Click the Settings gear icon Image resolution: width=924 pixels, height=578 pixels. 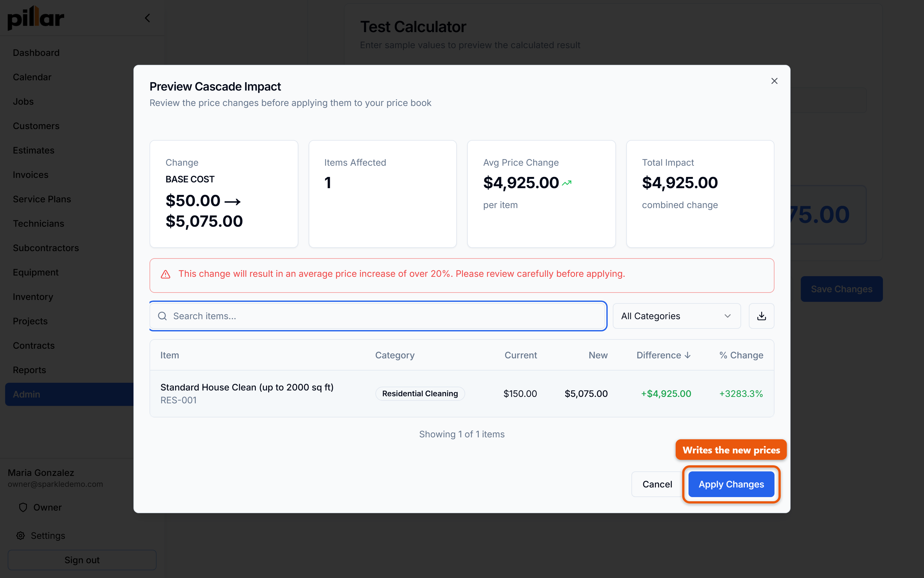pos(21,536)
